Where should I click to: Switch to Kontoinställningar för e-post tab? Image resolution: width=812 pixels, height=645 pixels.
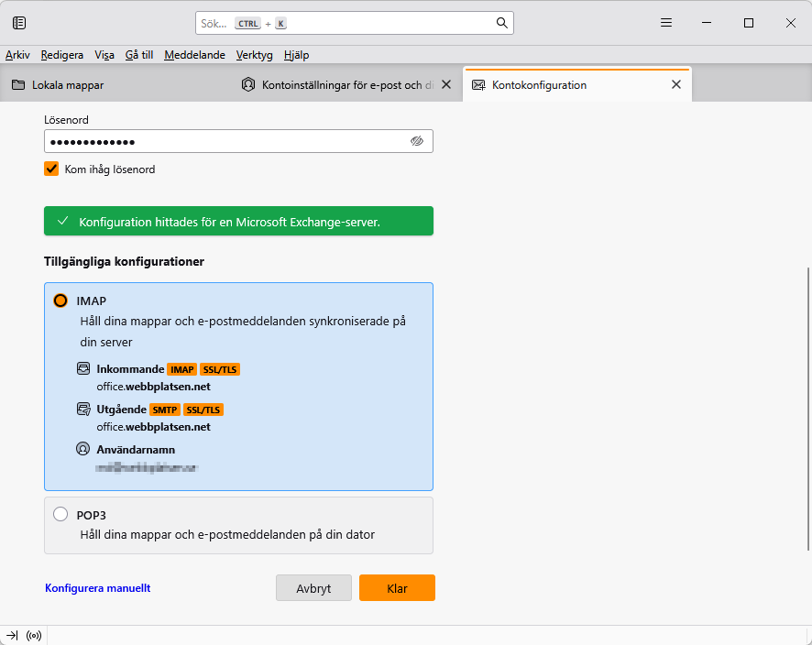tap(347, 85)
